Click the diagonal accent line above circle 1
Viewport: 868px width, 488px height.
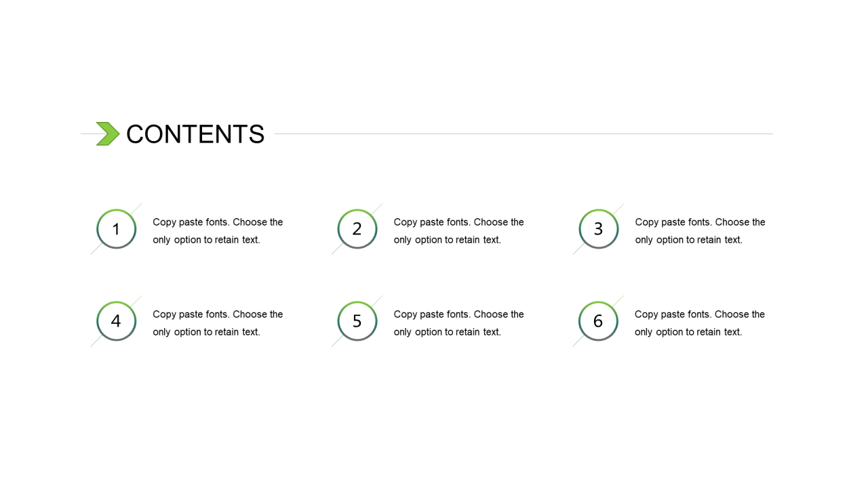137,207
